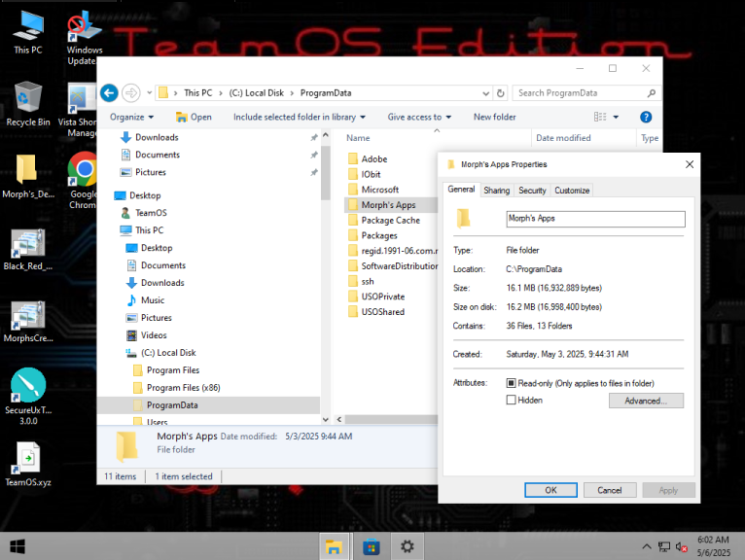
Task: Switch to the General tab
Action: (x=461, y=190)
